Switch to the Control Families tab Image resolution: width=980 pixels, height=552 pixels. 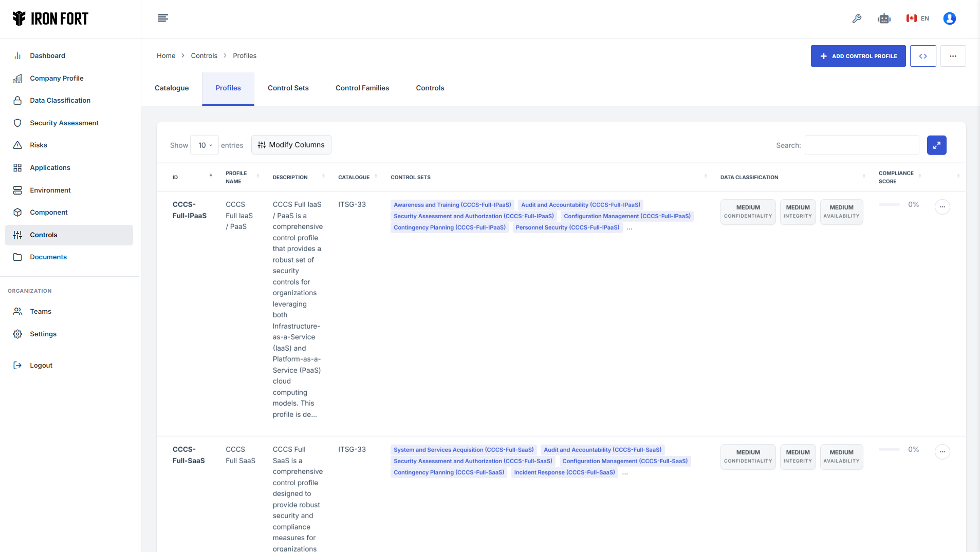pyautogui.click(x=362, y=88)
